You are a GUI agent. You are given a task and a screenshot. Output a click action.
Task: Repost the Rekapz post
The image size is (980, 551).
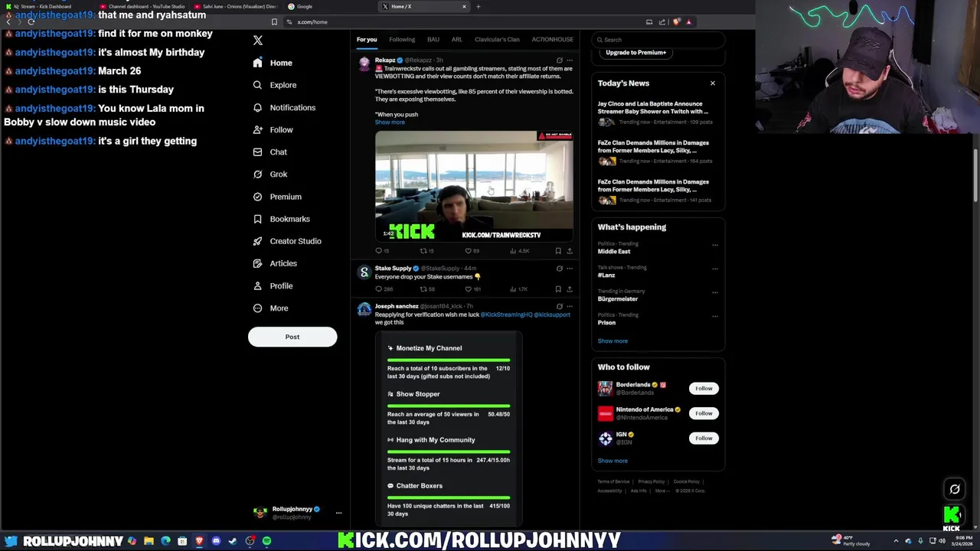(423, 251)
